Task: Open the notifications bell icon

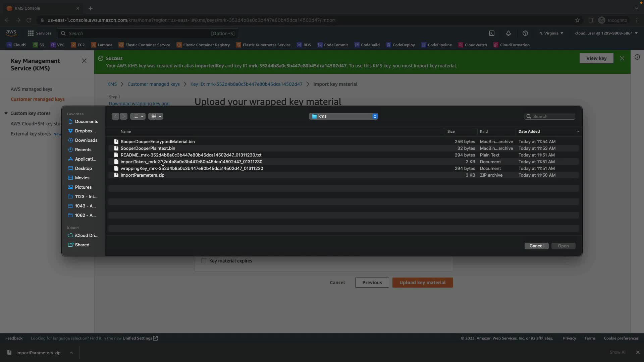Action: pos(508,33)
